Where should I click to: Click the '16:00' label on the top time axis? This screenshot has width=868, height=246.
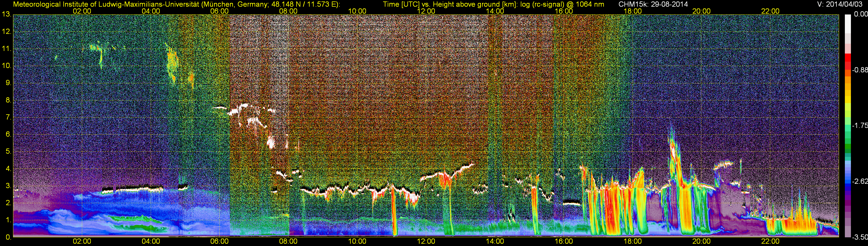[x=564, y=11]
